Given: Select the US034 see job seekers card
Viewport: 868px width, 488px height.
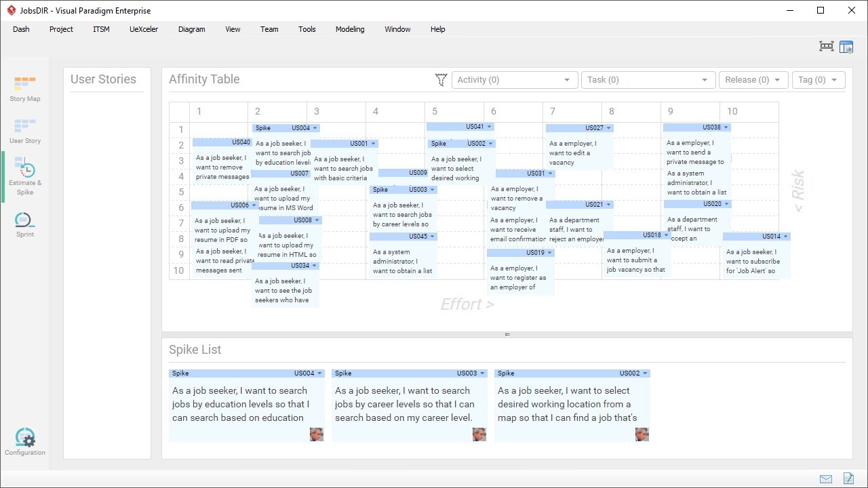Looking at the screenshot, I should [285, 285].
